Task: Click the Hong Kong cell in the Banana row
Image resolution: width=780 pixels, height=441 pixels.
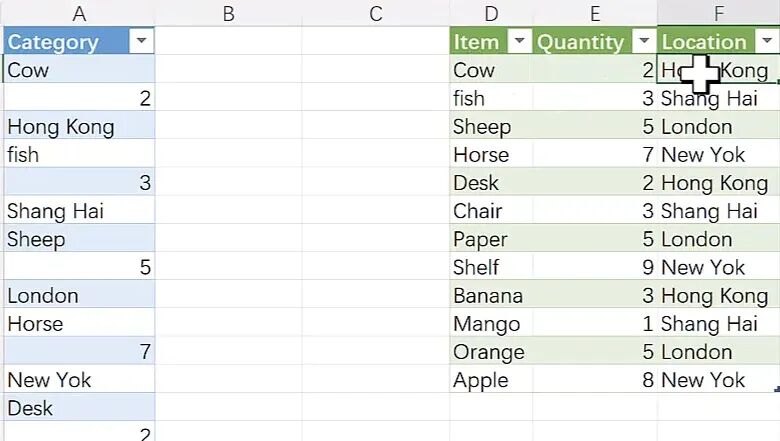Action: [716, 296]
